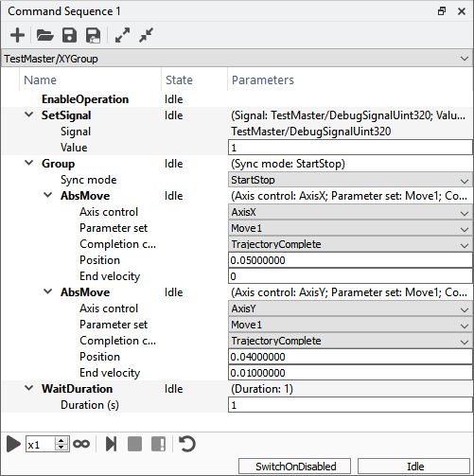This screenshot has width=474, height=476.
Task: Stop the sequence with the square icon
Action: 134,444
